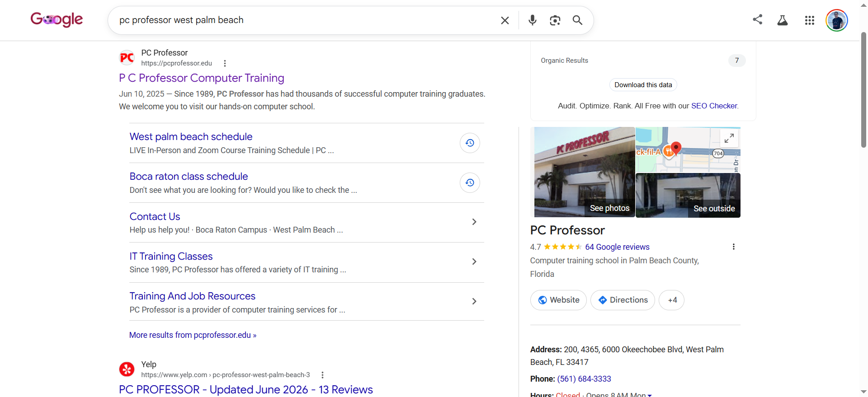The height and width of the screenshot is (397, 868).
Task: Call phone number (561) 684-3333
Action: [x=584, y=379]
